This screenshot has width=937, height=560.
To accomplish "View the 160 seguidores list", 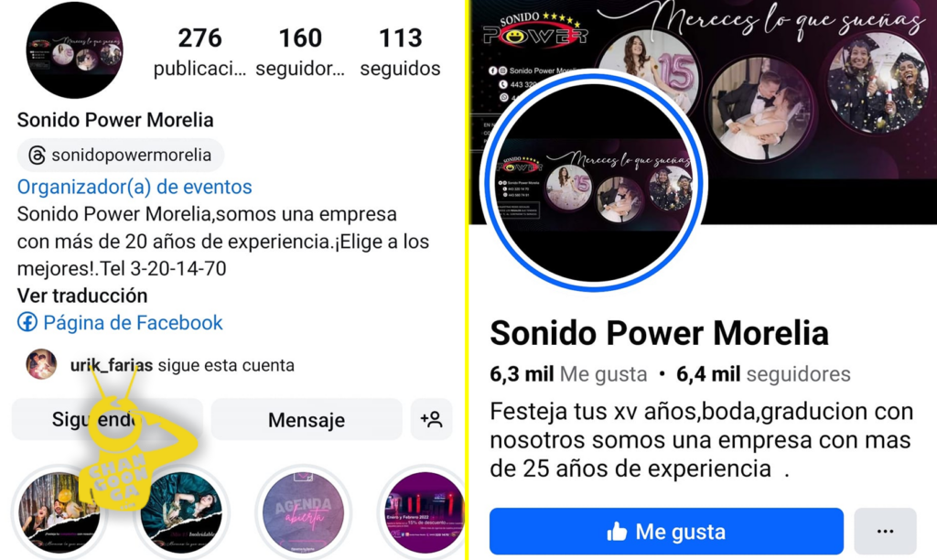I will click(x=300, y=52).
